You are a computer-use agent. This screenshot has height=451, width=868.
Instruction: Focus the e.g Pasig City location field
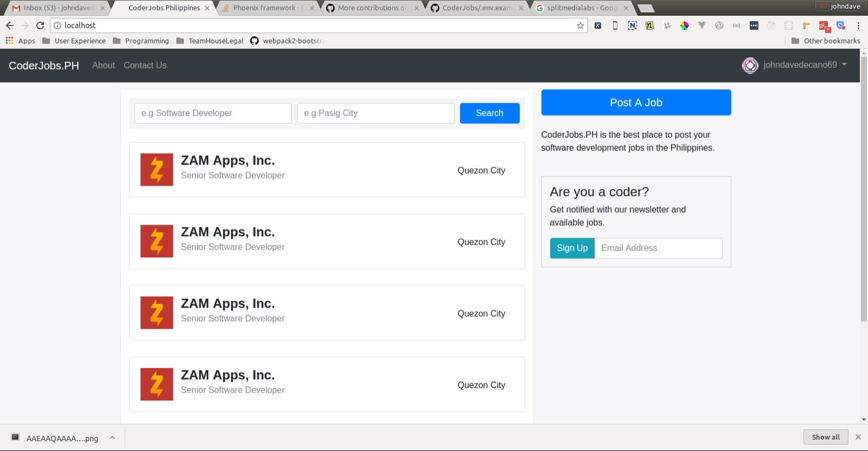tap(376, 113)
